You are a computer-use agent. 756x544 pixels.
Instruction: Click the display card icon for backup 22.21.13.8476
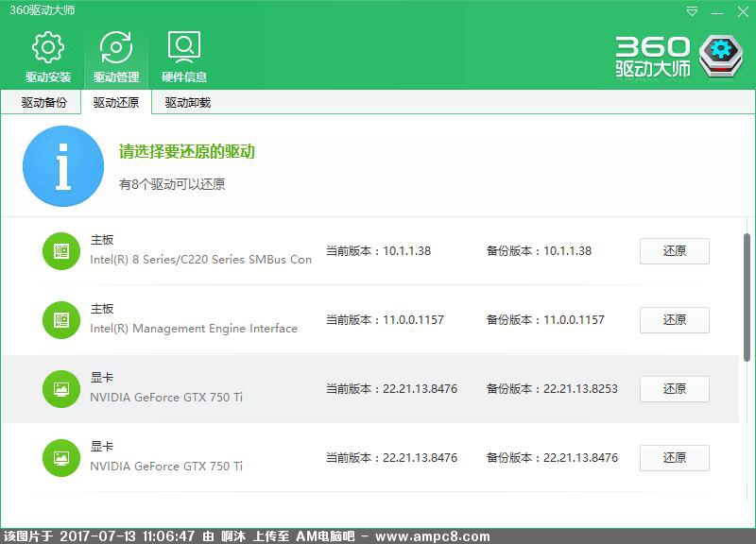[61, 458]
